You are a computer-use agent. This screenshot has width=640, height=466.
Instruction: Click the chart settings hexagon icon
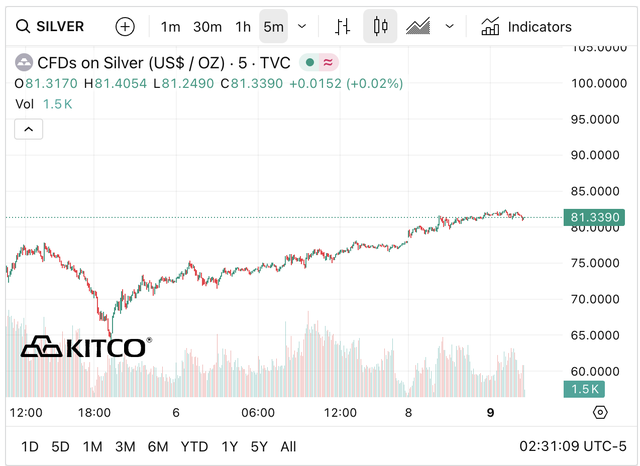600,412
